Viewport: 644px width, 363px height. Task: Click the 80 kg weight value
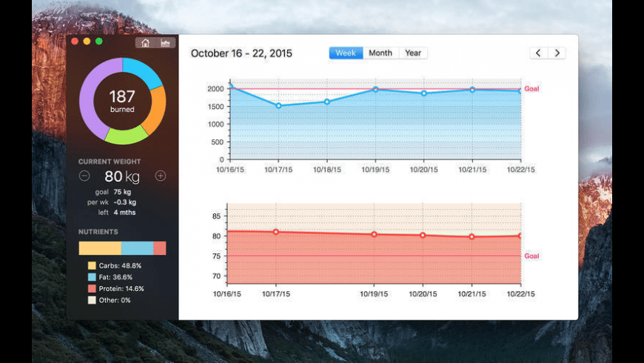(122, 176)
